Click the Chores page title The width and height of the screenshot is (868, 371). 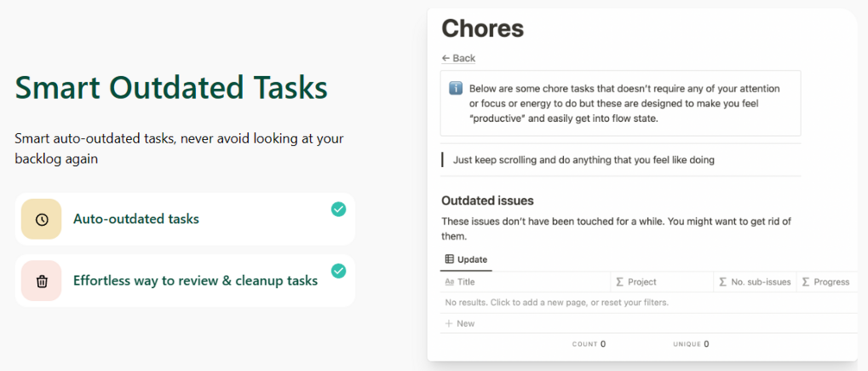tap(483, 29)
